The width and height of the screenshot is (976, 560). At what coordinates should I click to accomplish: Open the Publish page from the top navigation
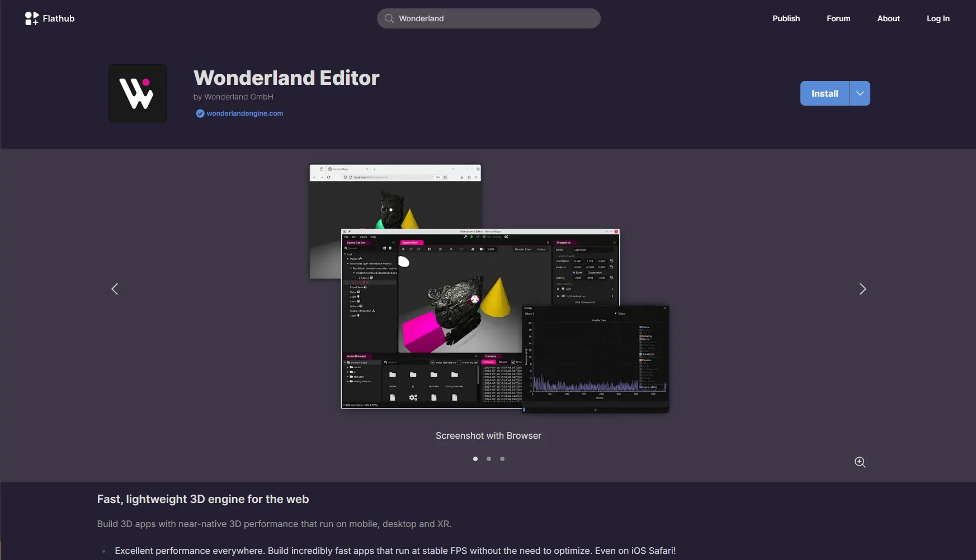(786, 18)
